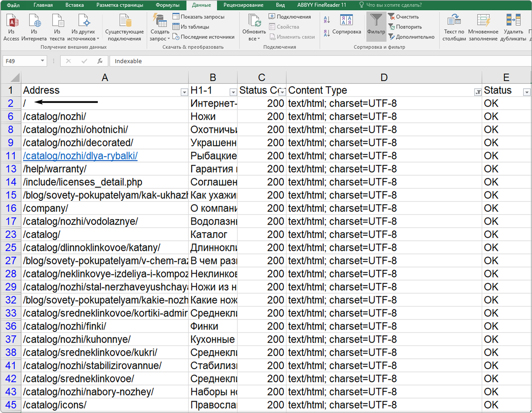Switch to Разметка страницы tab

[120, 5]
